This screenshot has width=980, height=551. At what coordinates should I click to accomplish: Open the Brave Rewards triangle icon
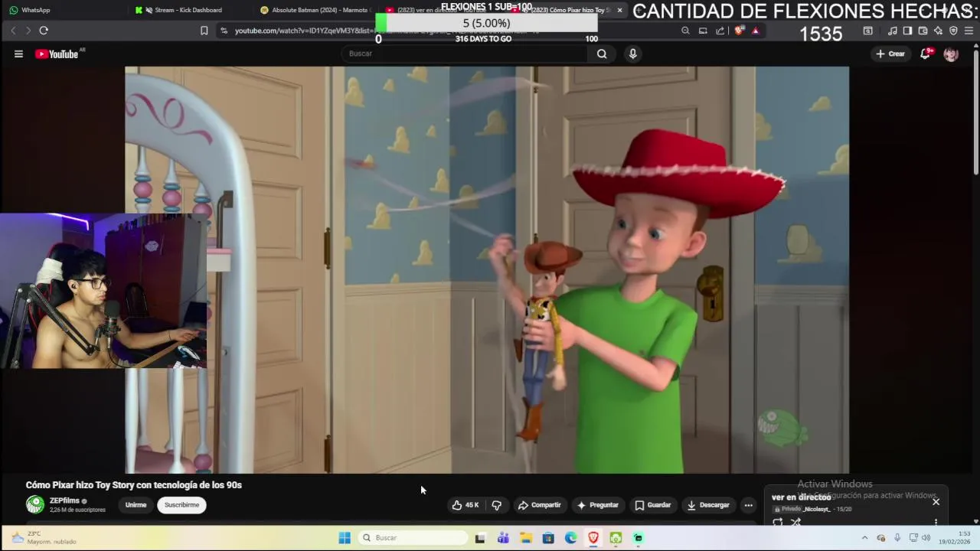click(756, 31)
